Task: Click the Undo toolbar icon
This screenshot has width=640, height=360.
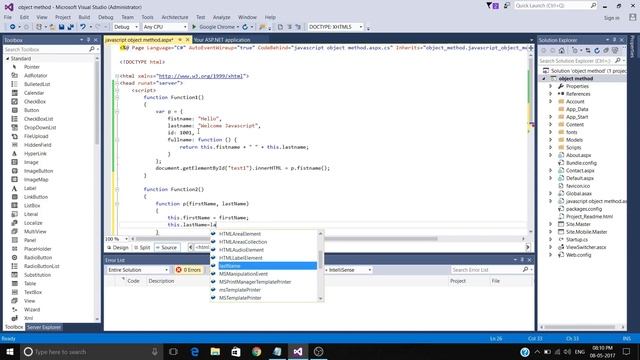Action: (83, 27)
